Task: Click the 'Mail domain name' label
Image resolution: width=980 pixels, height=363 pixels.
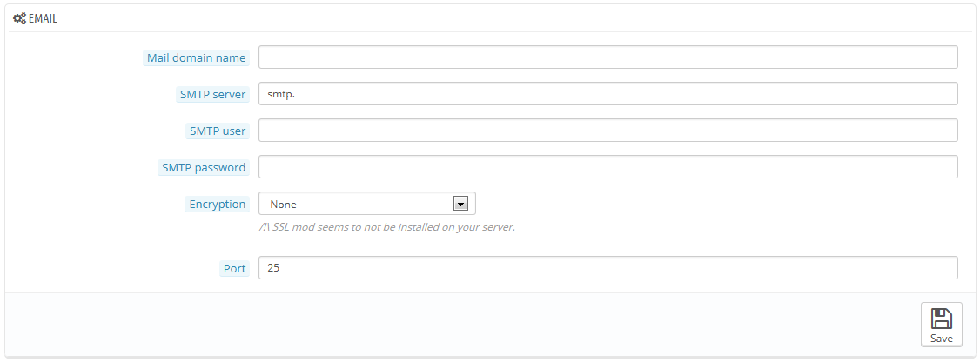Action: tap(197, 58)
